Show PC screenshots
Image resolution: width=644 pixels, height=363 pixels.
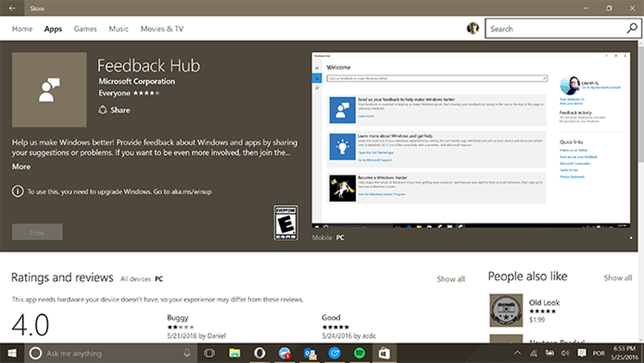point(340,238)
